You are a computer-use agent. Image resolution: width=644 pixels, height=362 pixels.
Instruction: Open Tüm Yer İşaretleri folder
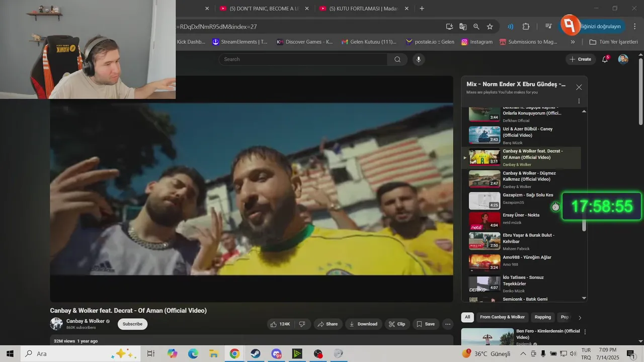click(613, 42)
